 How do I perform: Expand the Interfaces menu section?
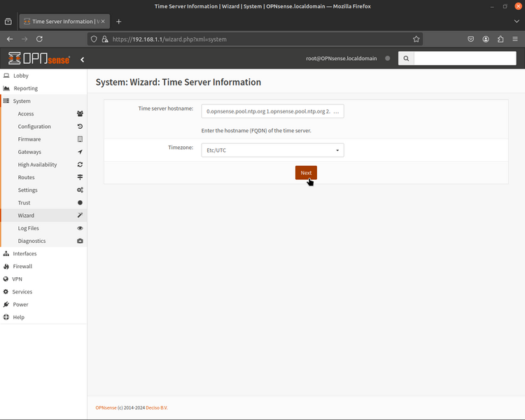tap(43, 253)
